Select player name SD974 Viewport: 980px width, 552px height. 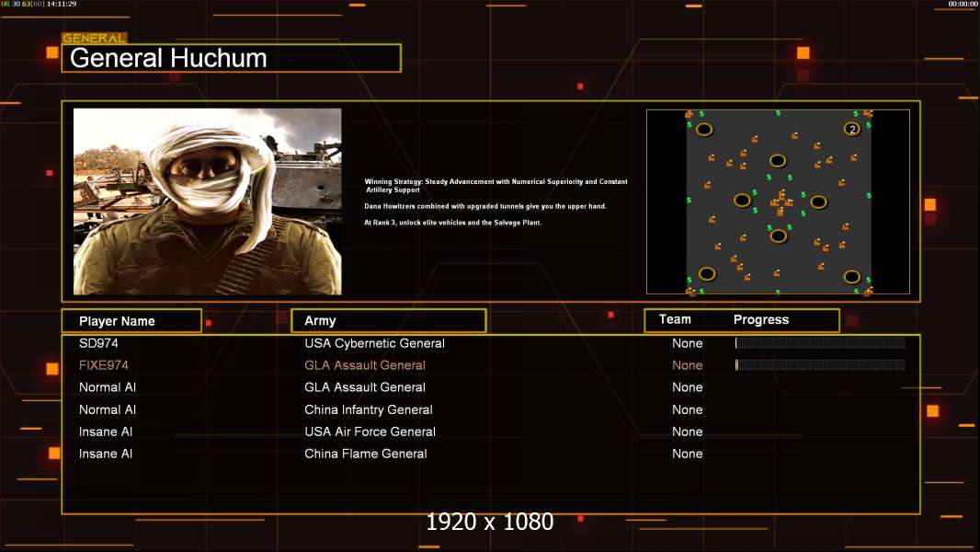[98, 343]
